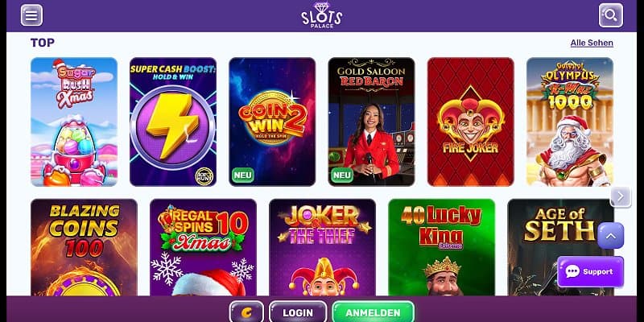This screenshot has height=322, width=644.
Task: Click the scroll-to-top arrow button
Action: (x=611, y=236)
